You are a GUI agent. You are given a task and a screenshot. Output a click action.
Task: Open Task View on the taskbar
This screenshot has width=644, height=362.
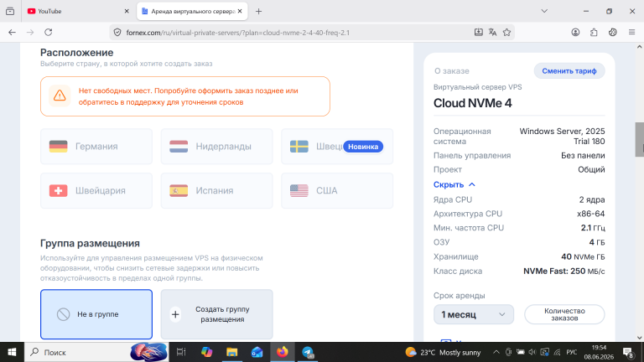point(181,352)
